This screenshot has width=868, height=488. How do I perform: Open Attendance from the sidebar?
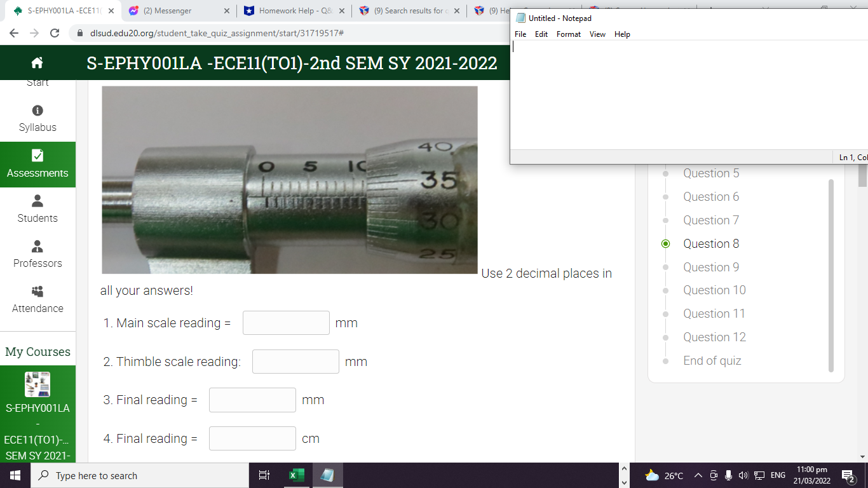click(37, 299)
